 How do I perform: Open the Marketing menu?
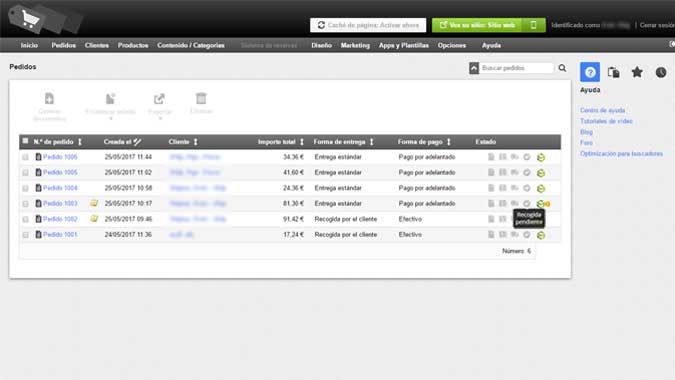355,45
